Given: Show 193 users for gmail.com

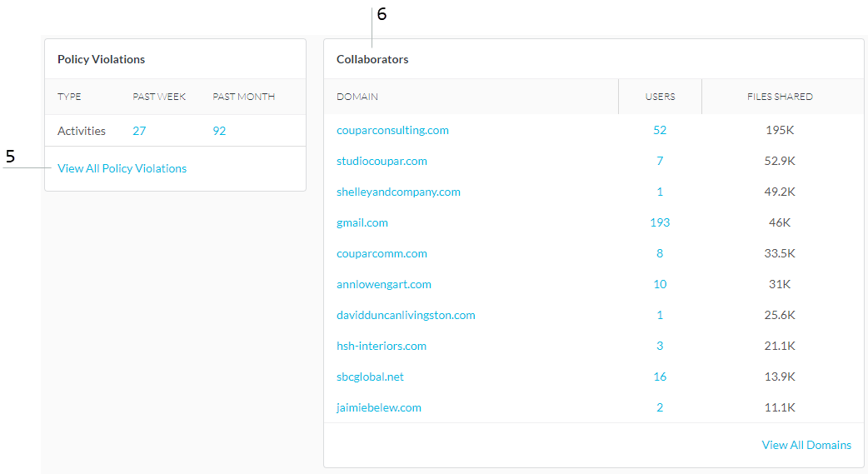Looking at the screenshot, I should 660,222.
